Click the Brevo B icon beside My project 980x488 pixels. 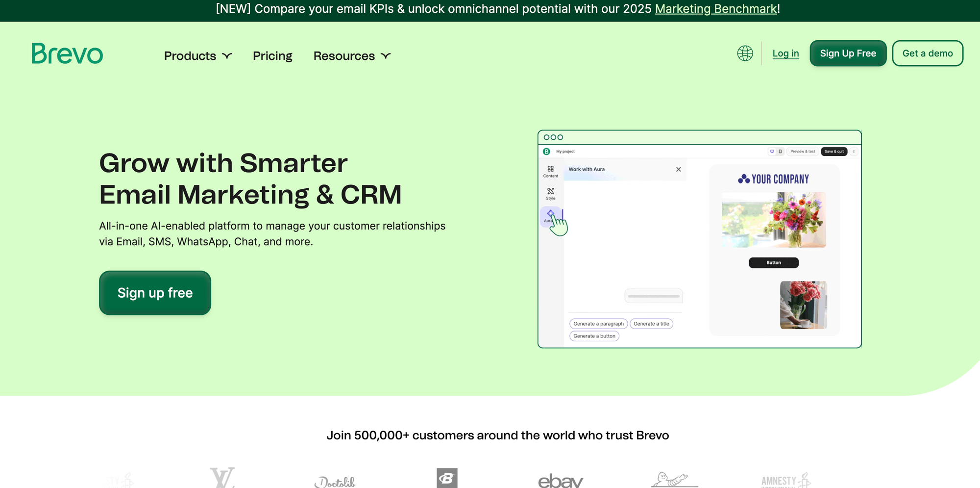(x=546, y=152)
